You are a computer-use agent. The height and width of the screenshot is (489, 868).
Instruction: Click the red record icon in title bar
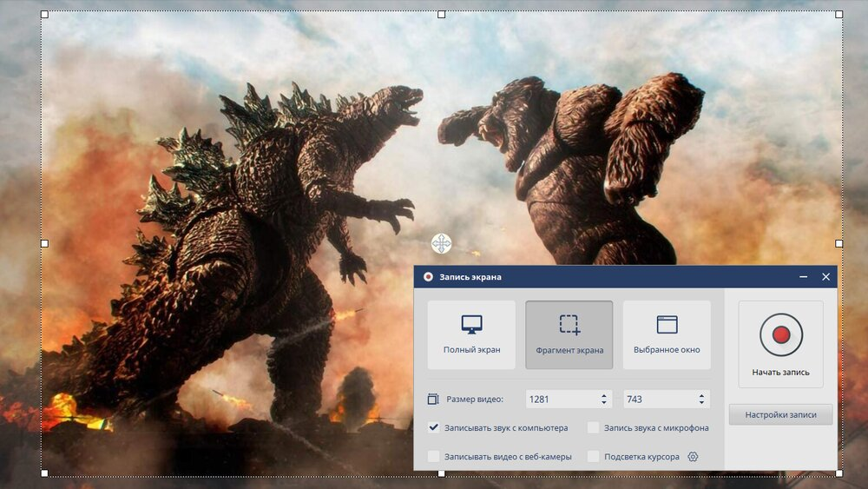click(428, 276)
